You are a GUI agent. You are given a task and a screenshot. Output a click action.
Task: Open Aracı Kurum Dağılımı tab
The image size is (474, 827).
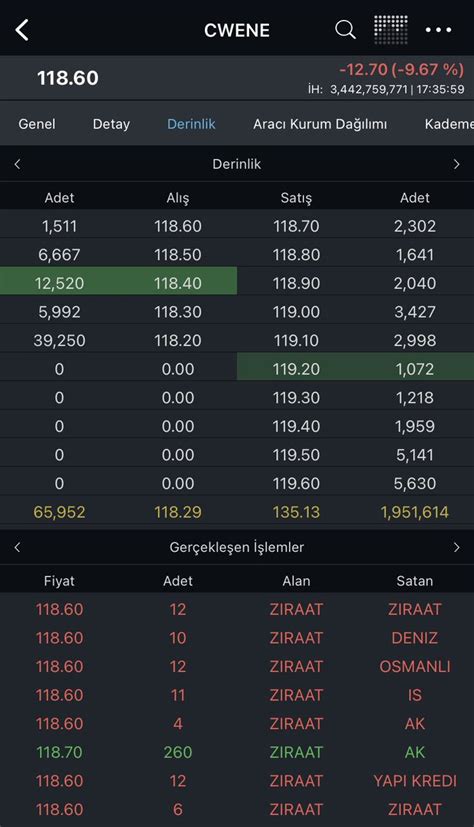click(x=320, y=124)
